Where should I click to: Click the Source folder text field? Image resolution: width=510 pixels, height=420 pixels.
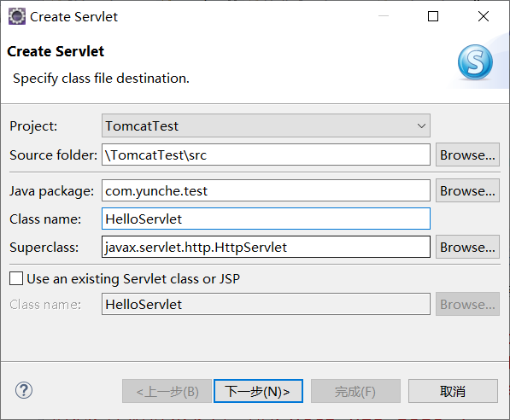tap(266, 155)
